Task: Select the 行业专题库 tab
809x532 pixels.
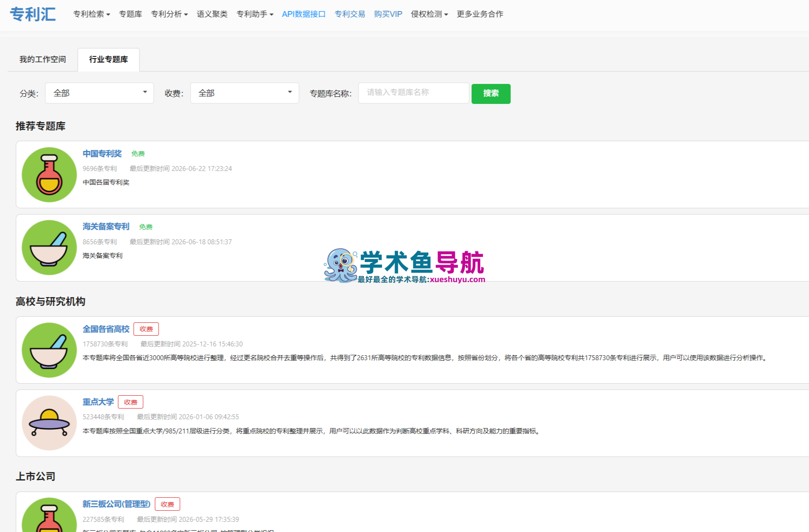Action: pyautogui.click(x=108, y=60)
